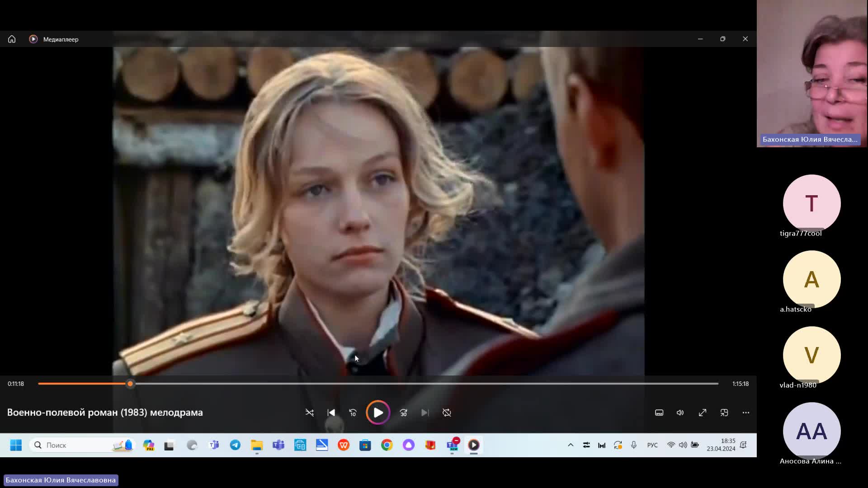Open Microsoft Teams purple icon in taskbar

click(x=278, y=446)
